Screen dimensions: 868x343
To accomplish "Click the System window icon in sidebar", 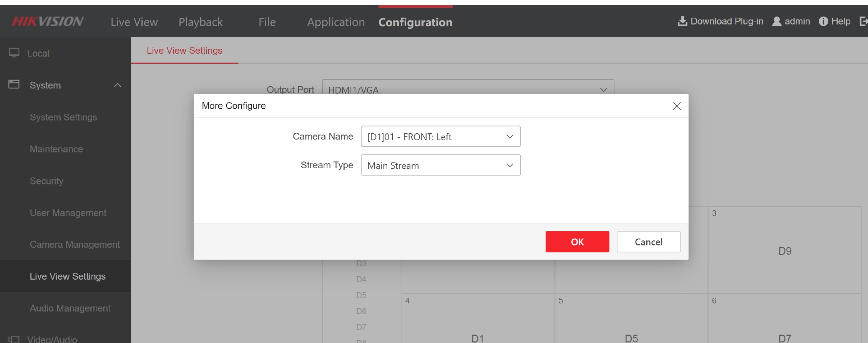I will (x=14, y=85).
